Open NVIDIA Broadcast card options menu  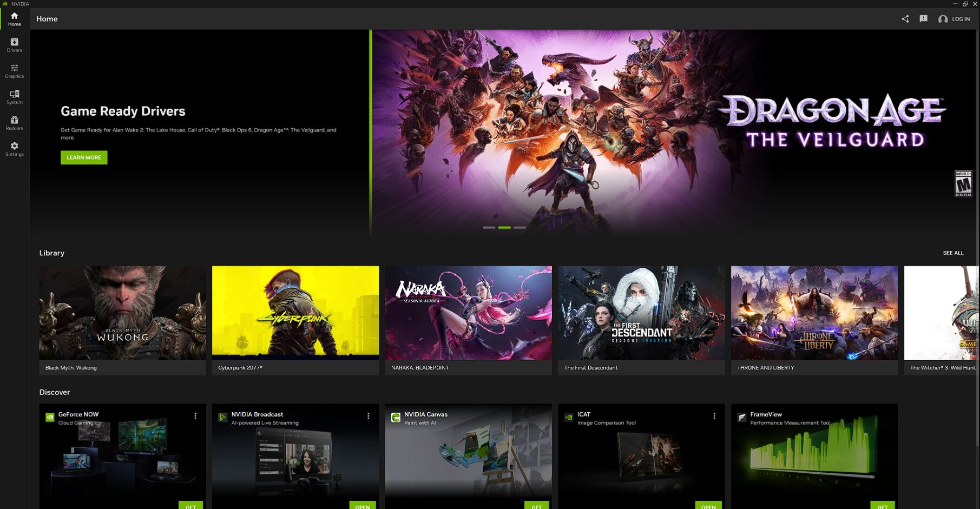pos(369,416)
